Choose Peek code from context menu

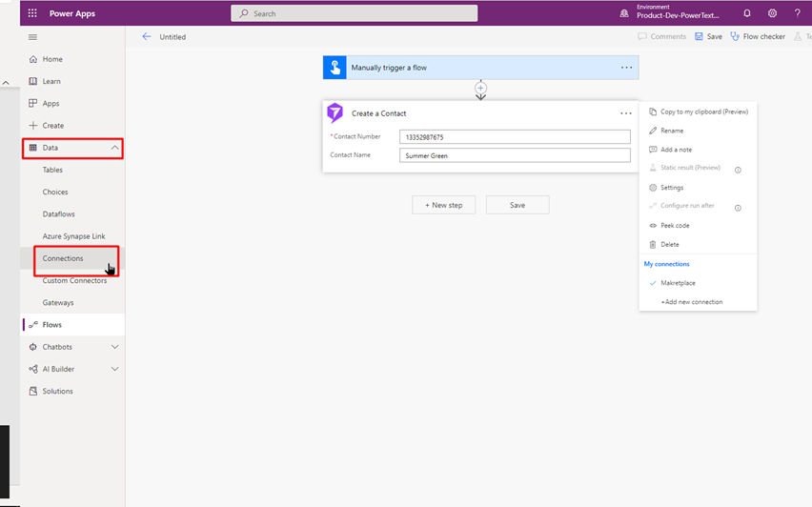point(675,226)
